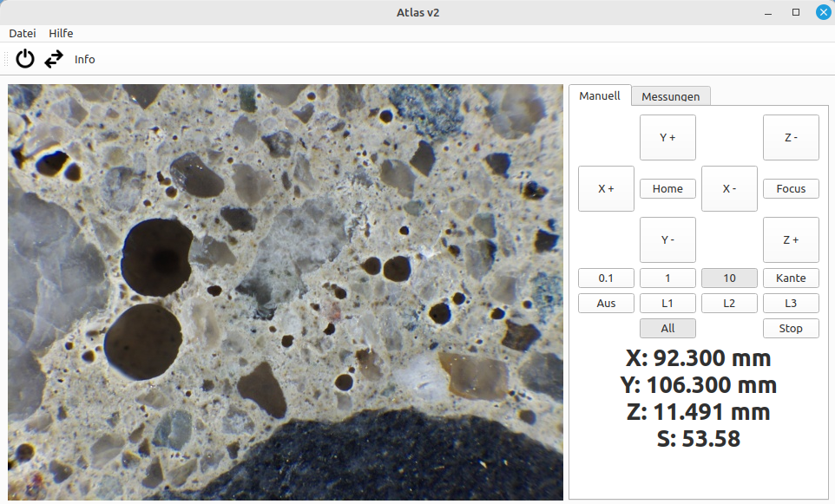
Task: Toggle All lights button
Action: 667,329
